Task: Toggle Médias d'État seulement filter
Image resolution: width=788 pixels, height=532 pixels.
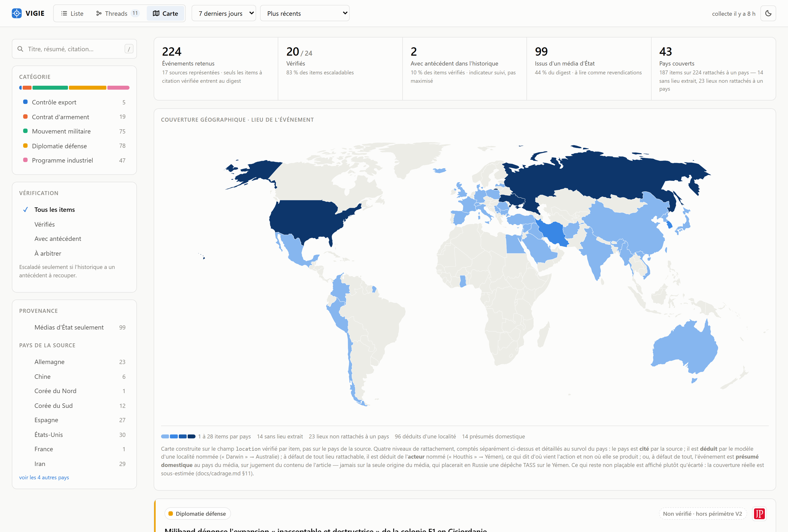Action: tap(74, 327)
